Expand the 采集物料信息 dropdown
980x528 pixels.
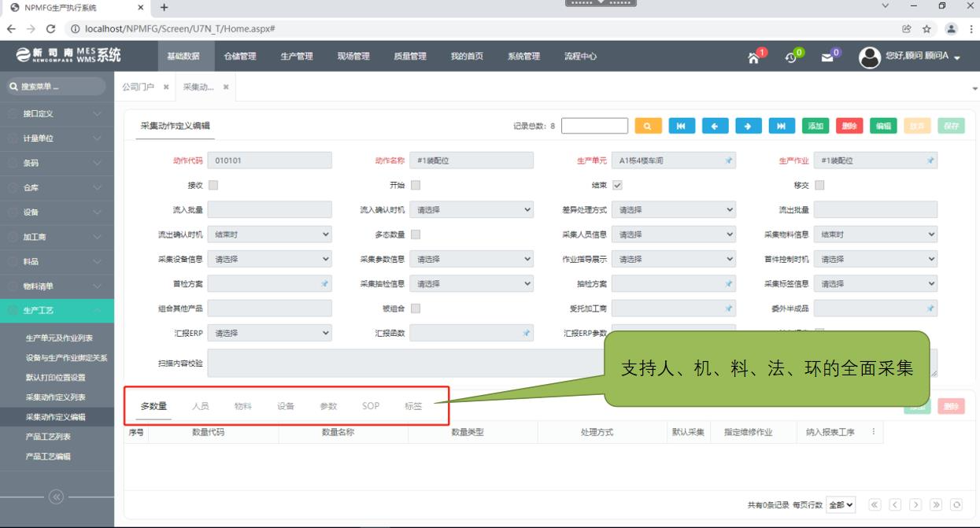tap(875, 234)
